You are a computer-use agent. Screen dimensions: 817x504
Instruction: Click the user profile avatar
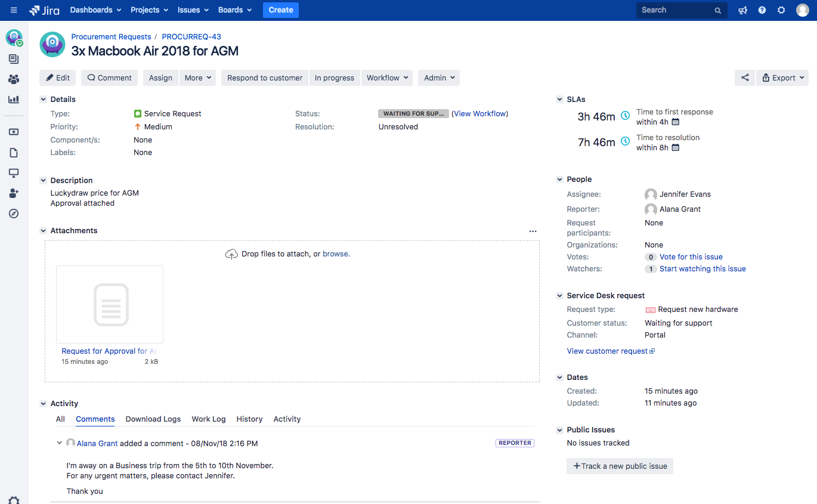[803, 10]
